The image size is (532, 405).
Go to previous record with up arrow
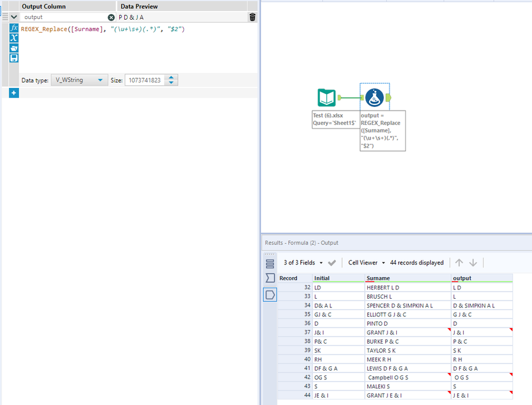coord(459,262)
